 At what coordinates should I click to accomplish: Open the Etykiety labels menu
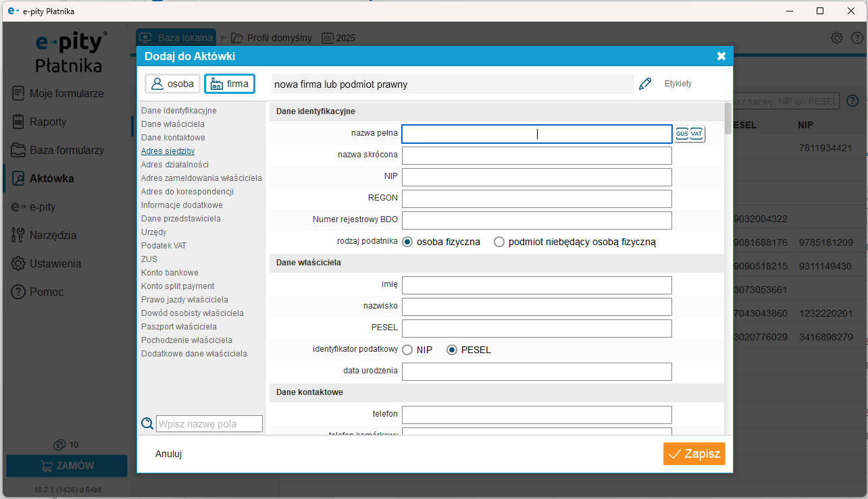coord(678,84)
